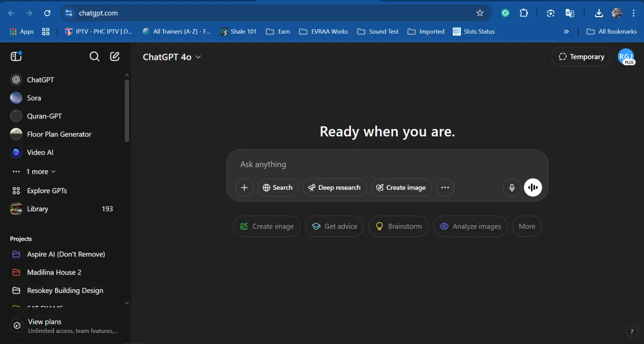Image resolution: width=644 pixels, height=344 pixels.
Task: Close the ChatGPT sidebar panel icon
Action: (16, 56)
